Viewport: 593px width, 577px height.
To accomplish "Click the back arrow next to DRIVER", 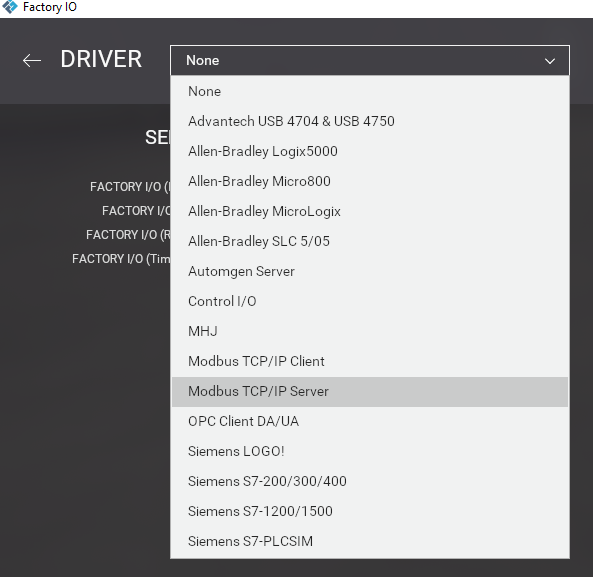I will [32, 60].
